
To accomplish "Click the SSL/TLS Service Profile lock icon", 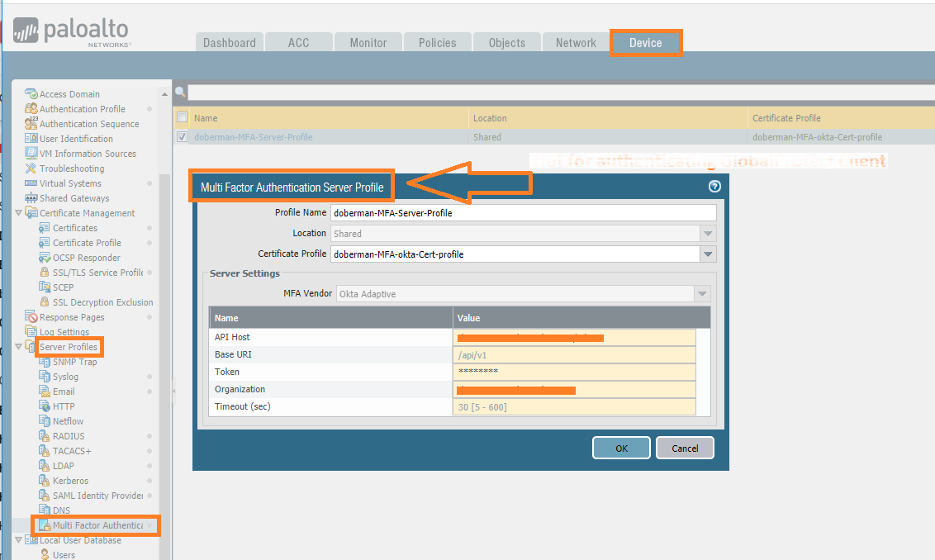I will [x=44, y=272].
